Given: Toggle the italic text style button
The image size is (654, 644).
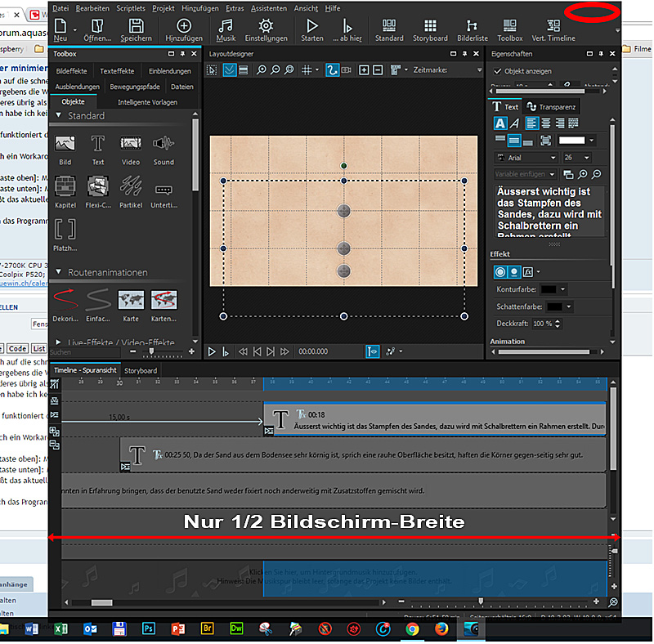Looking at the screenshot, I should point(514,123).
